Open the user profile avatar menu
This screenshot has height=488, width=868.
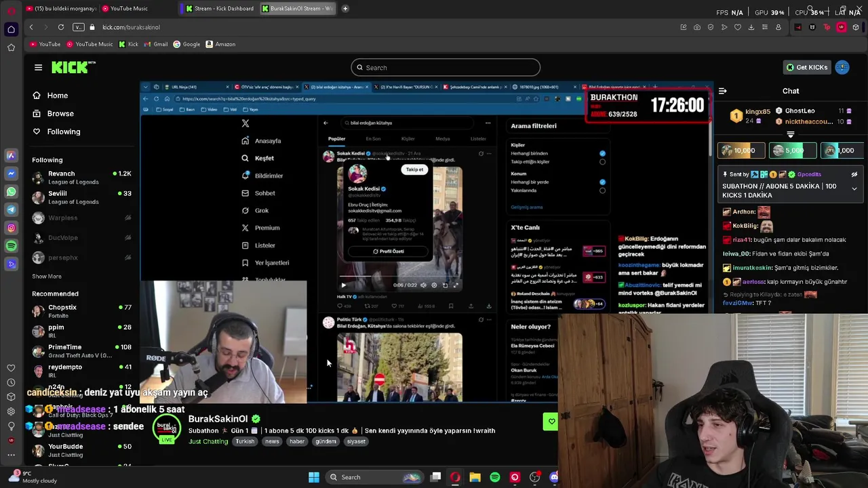[x=842, y=67]
